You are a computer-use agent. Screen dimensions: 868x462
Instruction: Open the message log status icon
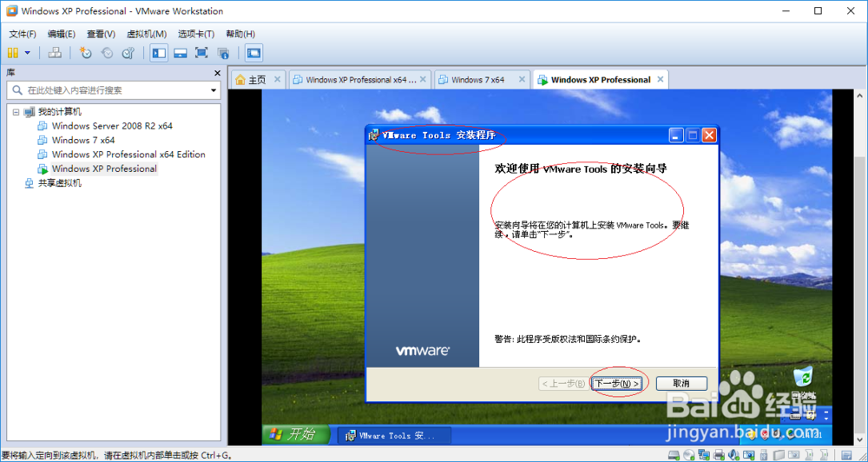(846, 455)
